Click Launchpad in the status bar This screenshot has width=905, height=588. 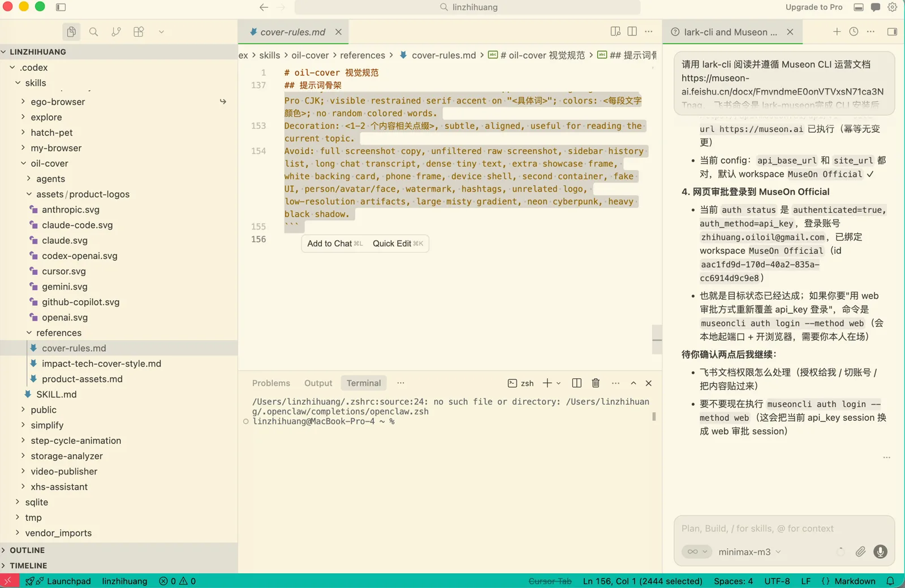(x=58, y=581)
